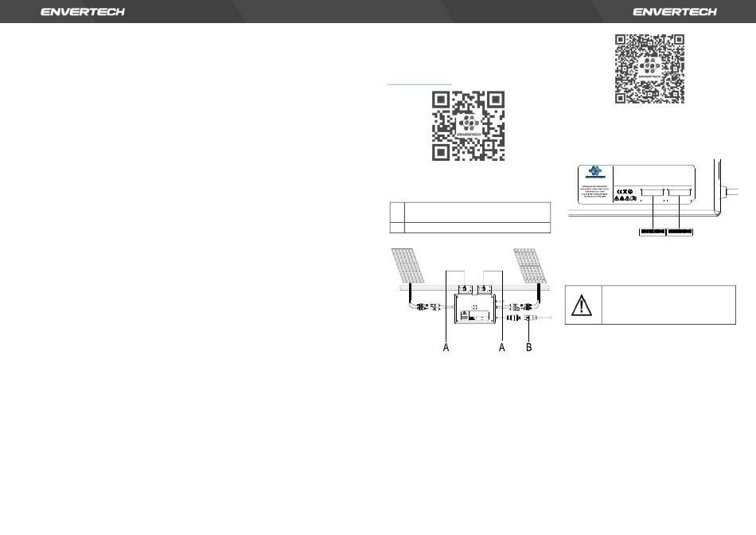Click the QR code at the top right

[x=650, y=68]
